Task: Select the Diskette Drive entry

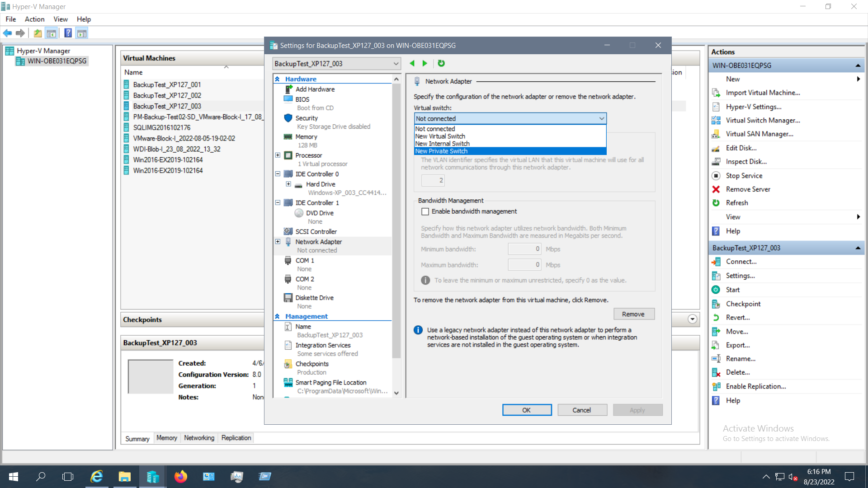Action: click(x=314, y=298)
